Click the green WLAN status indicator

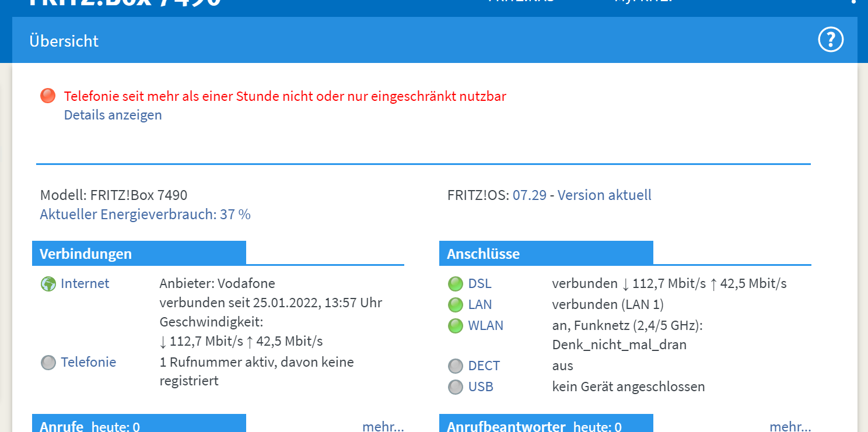[455, 326]
